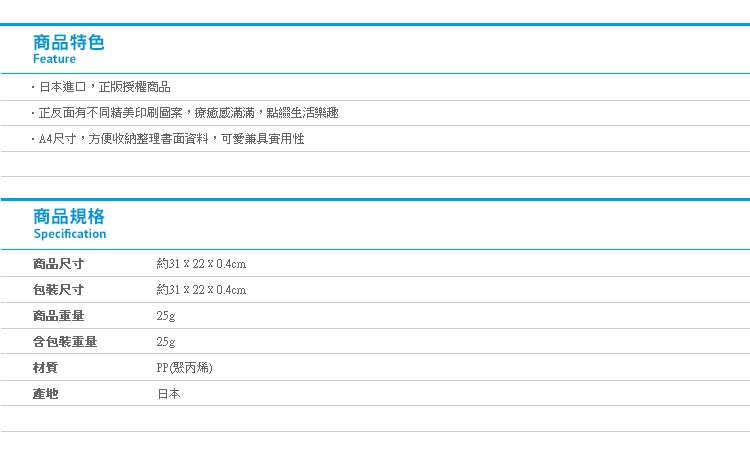Click the PP(聚丙烯) material value
This screenshot has width=750, height=476.
[x=184, y=367]
